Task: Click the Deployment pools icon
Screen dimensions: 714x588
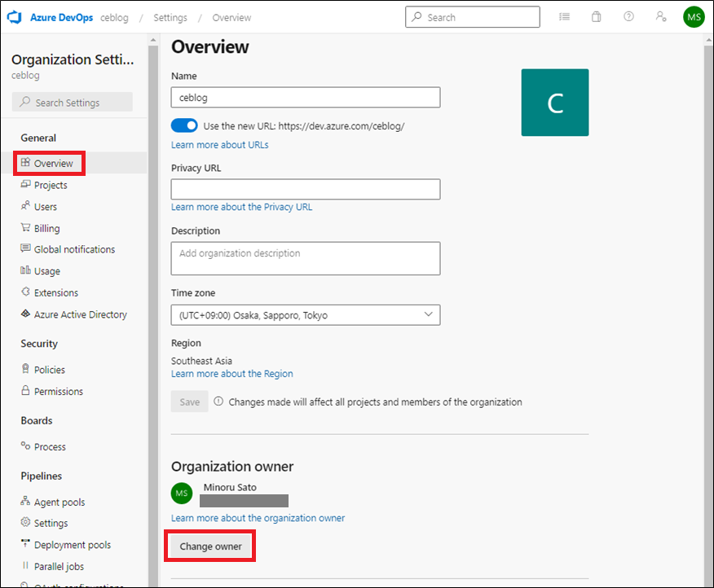Action: click(x=25, y=544)
